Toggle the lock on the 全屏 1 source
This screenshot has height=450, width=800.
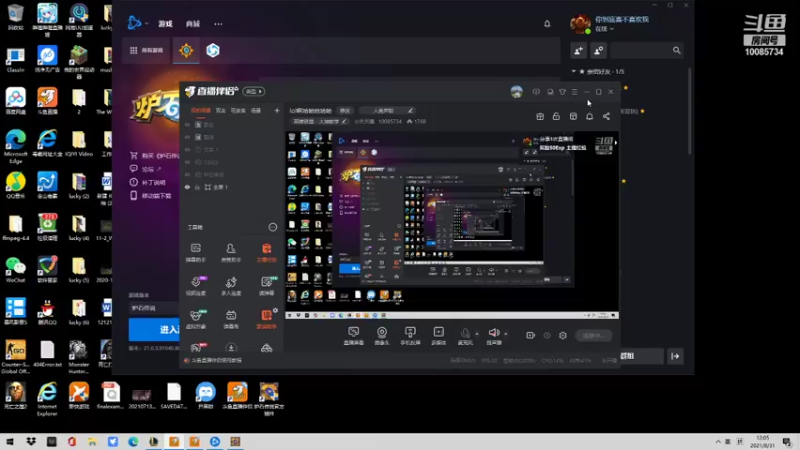click(x=197, y=187)
